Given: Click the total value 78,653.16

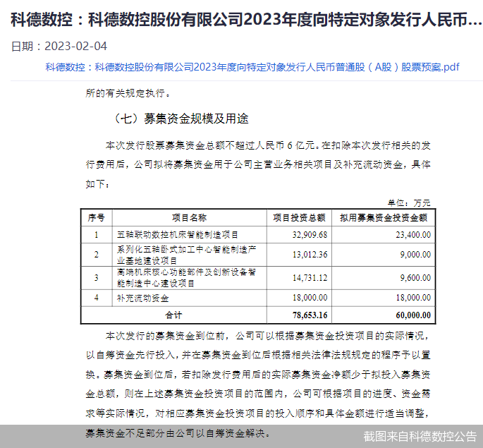Looking at the screenshot, I should [x=310, y=315].
